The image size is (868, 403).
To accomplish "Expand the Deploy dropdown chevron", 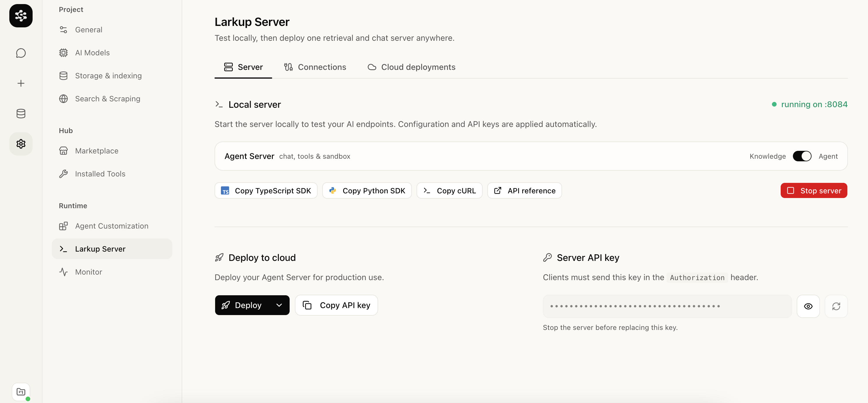I will pos(279,305).
